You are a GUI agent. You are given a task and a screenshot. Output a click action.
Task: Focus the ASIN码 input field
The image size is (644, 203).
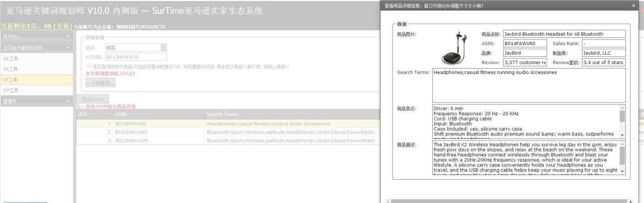(x=136, y=57)
